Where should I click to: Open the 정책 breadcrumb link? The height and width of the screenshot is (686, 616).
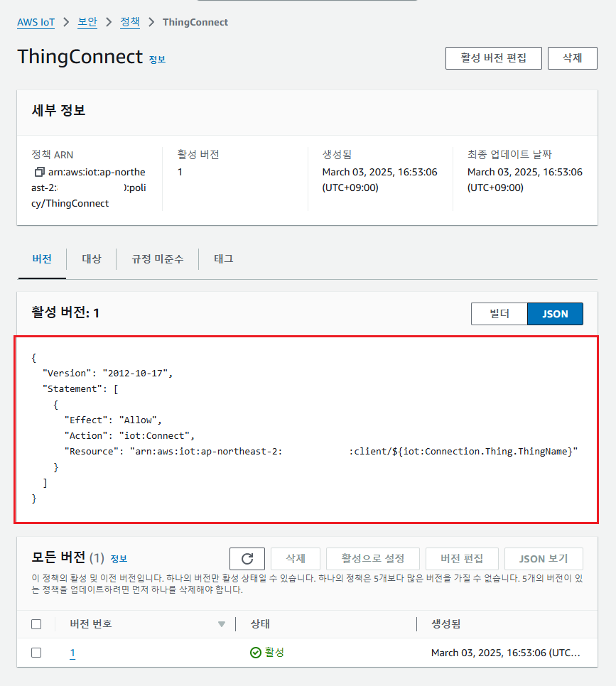(130, 22)
